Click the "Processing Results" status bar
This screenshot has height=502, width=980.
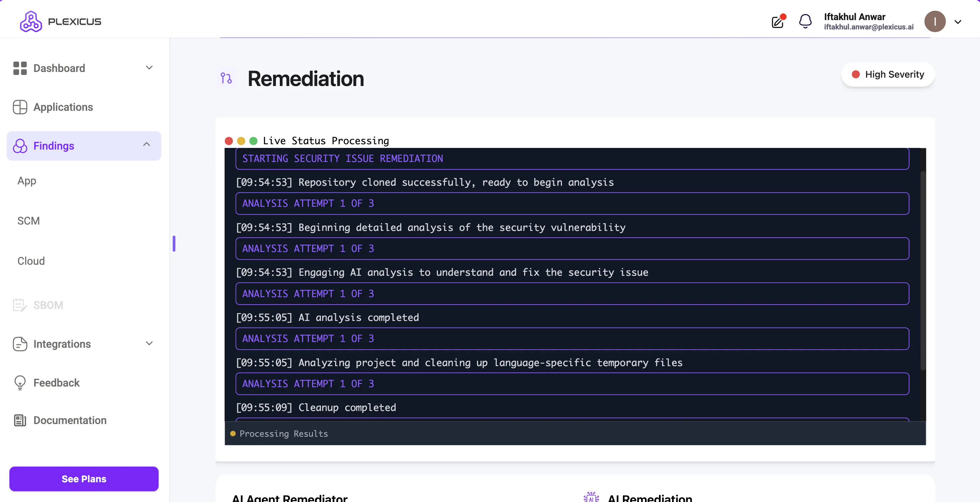coord(575,433)
